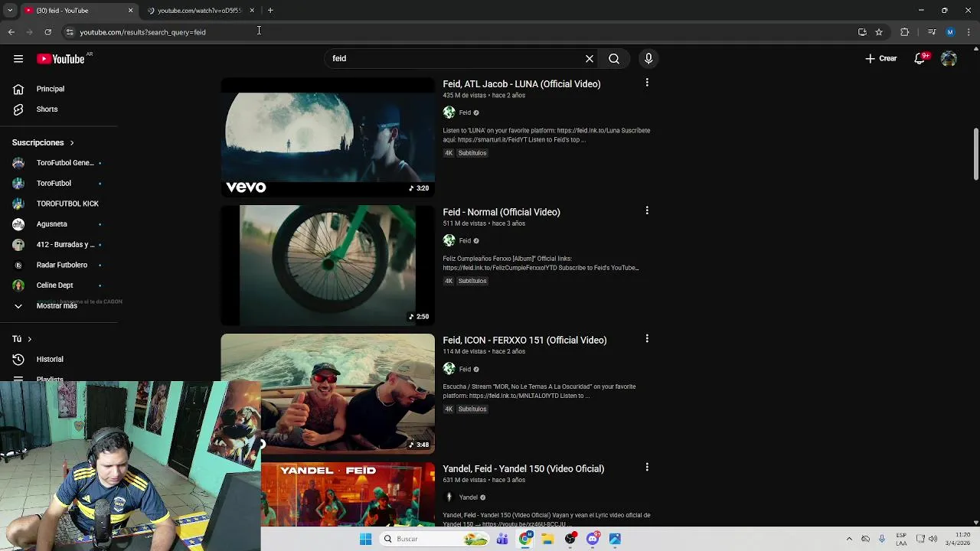This screenshot has width=980, height=551.
Task: Show hidden system tray icons chevron
Action: [848, 539]
